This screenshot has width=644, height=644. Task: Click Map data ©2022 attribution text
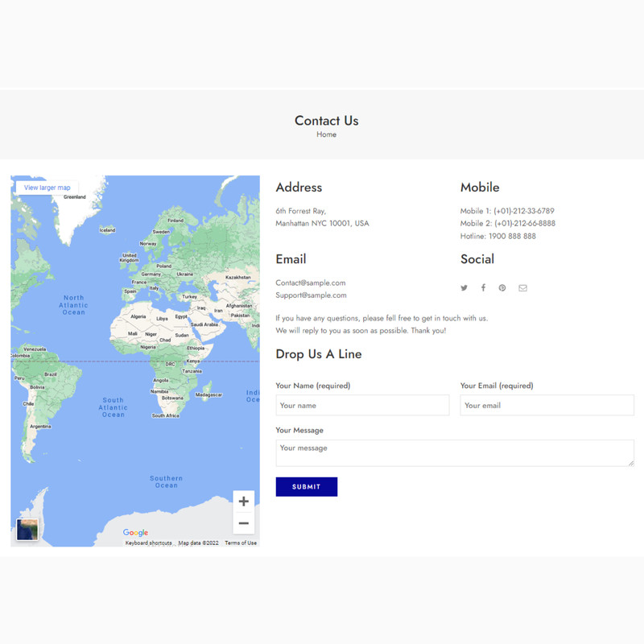click(198, 543)
